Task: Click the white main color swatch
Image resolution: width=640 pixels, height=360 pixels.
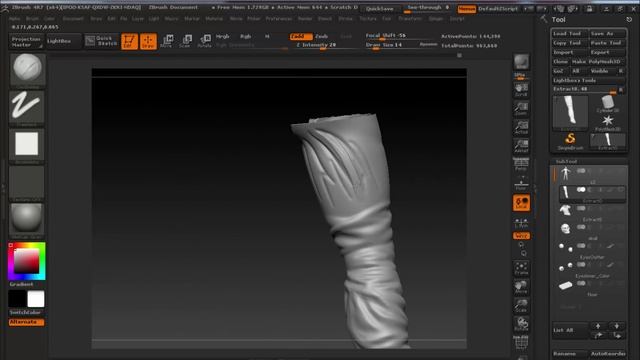Action: click(36, 299)
